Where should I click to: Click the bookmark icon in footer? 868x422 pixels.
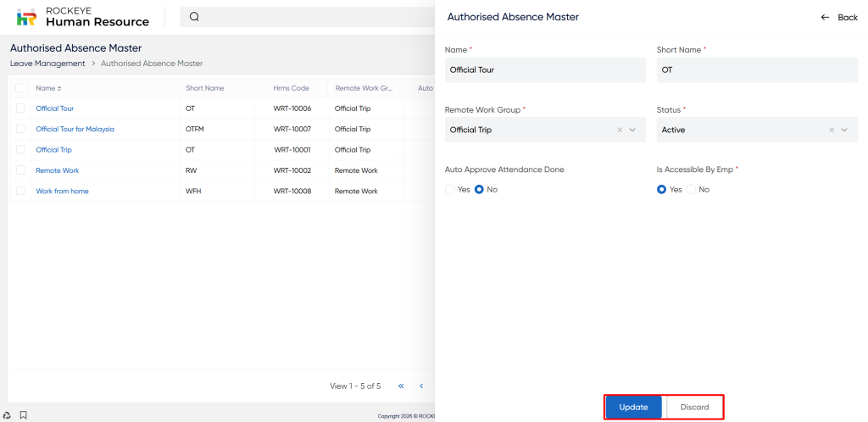(23, 415)
